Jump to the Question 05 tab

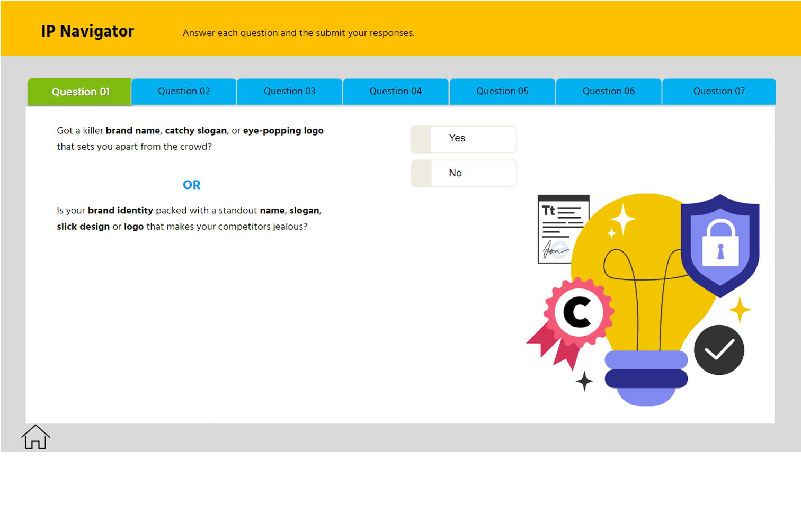pyautogui.click(x=502, y=92)
